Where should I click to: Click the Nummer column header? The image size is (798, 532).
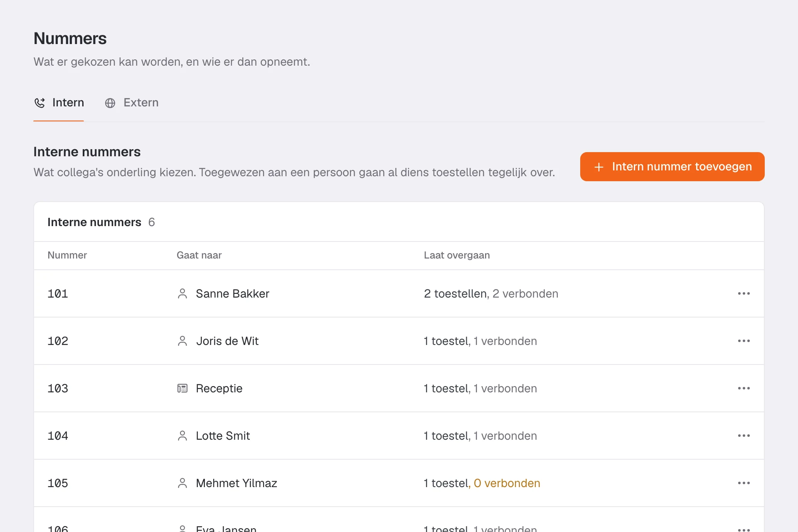pos(67,255)
